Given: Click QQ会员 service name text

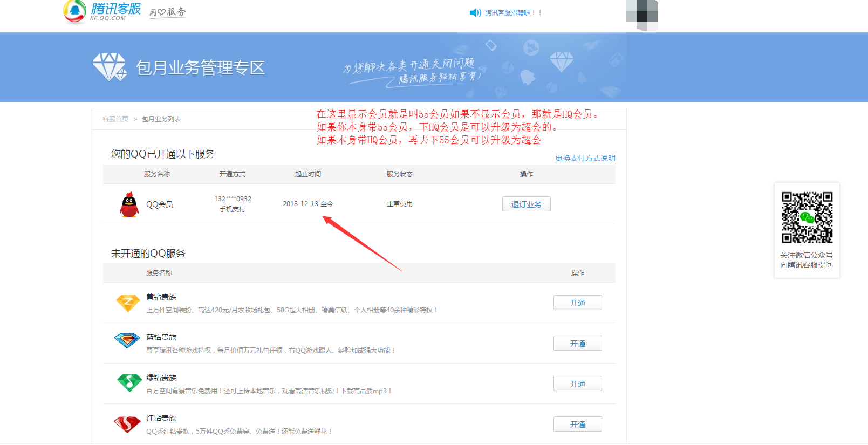Looking at the screenshot, I should click(160, 204).
